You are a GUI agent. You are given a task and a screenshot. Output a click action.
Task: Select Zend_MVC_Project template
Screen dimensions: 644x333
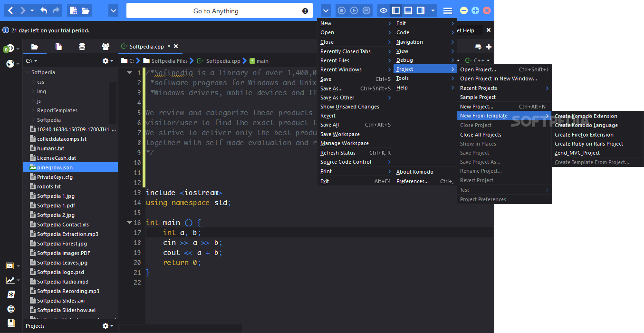pyautogui.click(x=577, y=153)
